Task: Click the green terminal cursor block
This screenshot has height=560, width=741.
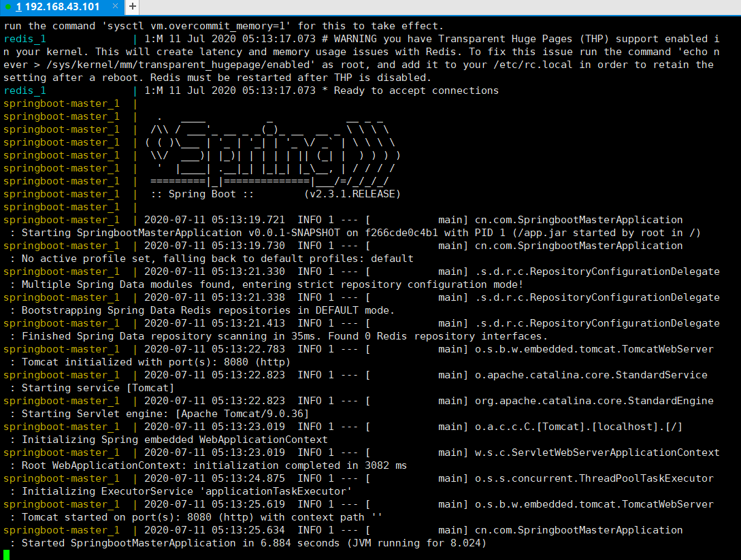Action: click(6, 555)
